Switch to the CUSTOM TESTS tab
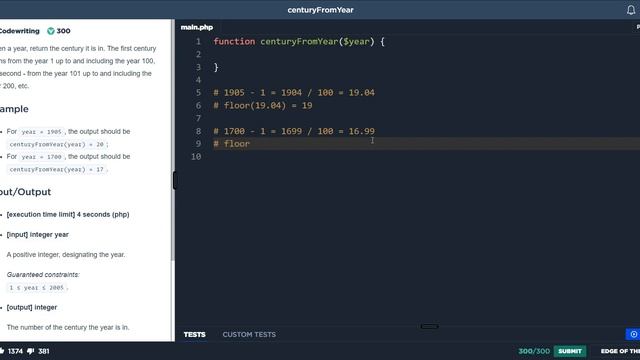 point(249,334)
